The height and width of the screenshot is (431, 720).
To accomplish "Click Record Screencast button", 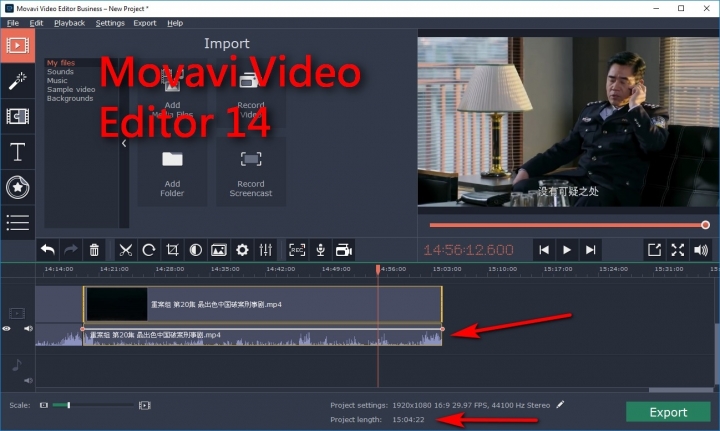I will tap(251, 172).
